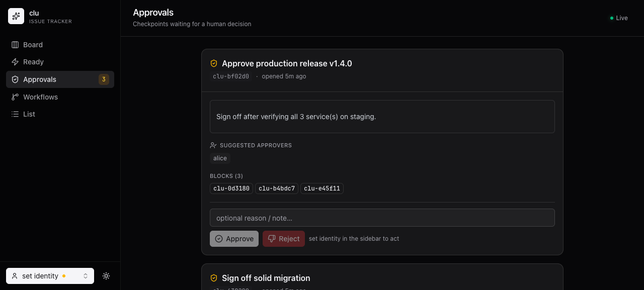Focus the optional reason / note field

[x=382, y=218]
